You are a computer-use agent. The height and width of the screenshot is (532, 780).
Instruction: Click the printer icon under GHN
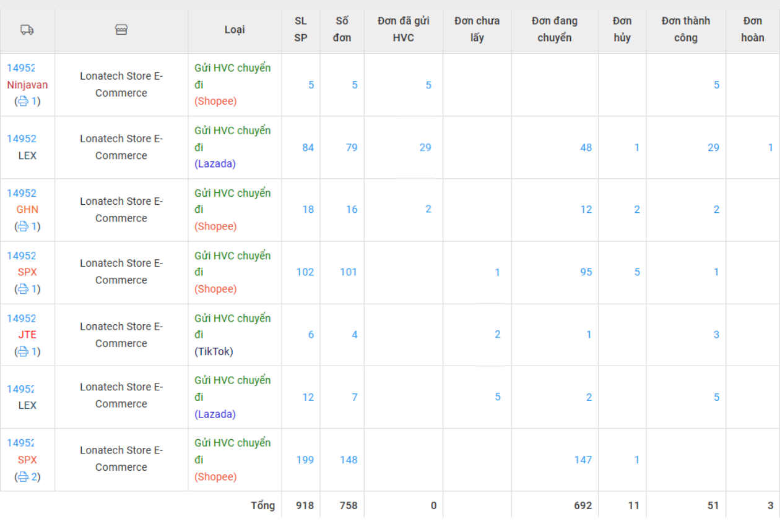coord(23,226)
